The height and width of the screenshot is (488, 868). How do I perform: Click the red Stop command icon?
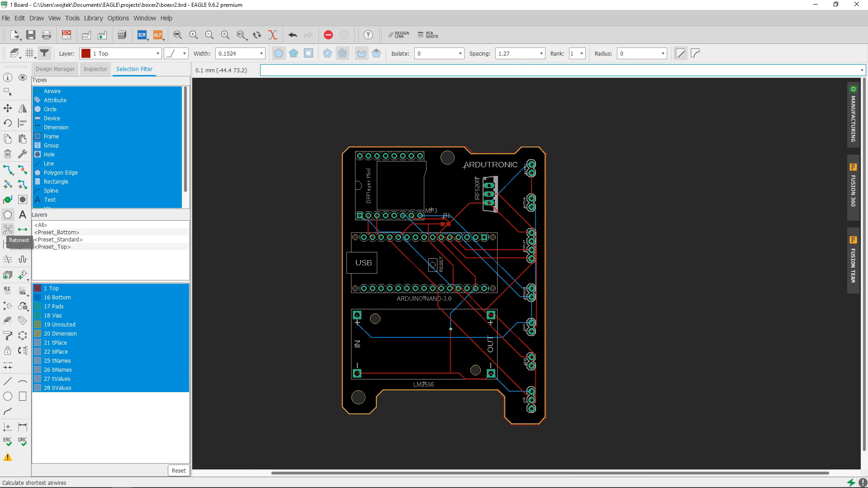pos(328,35)
